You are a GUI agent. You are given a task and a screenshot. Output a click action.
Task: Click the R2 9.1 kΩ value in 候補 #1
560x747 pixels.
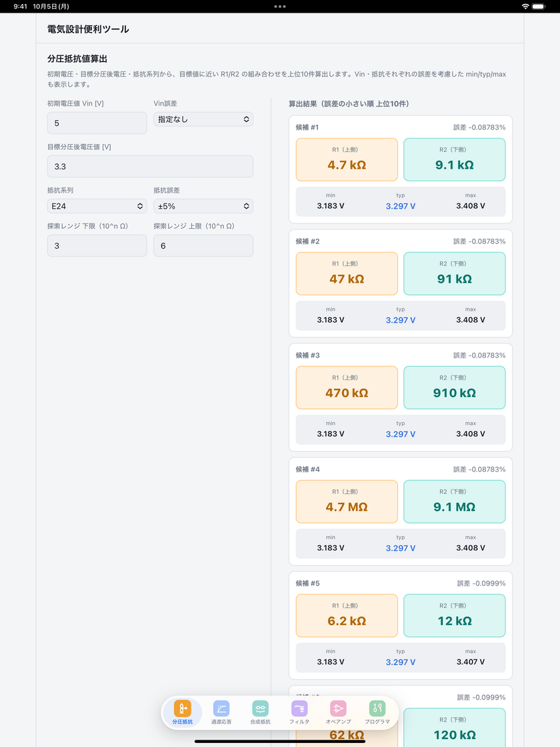coord(454,165)
